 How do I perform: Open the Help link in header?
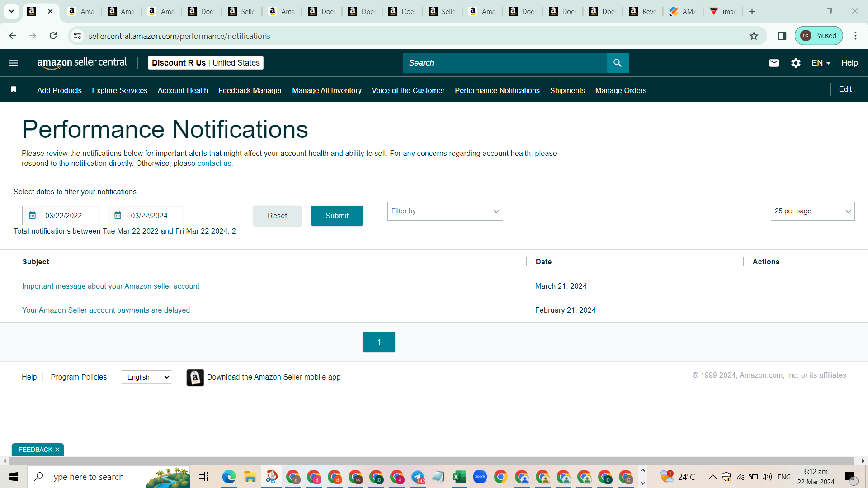pyautogui.click(x=849, y=63)
